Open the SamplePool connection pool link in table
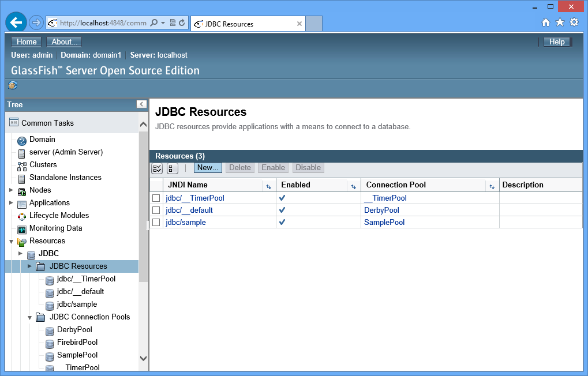Screen dimensions: 588x376 (384, 222)
